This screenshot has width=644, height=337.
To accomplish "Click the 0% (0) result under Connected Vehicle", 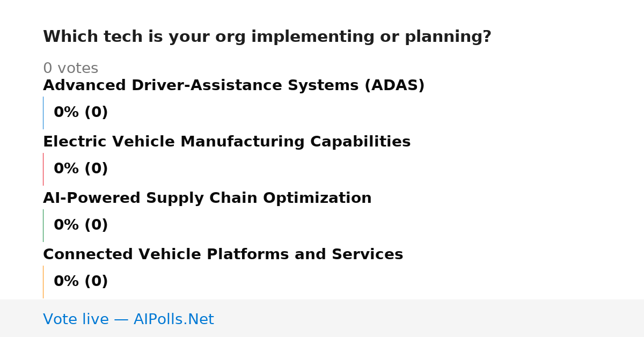I will [x=80, y=282].
